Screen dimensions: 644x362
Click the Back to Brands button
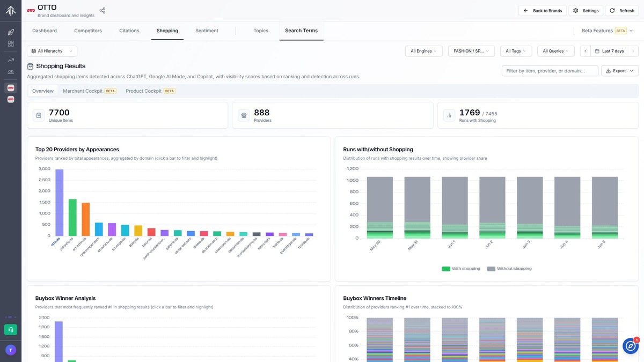[x=542, y=11]
